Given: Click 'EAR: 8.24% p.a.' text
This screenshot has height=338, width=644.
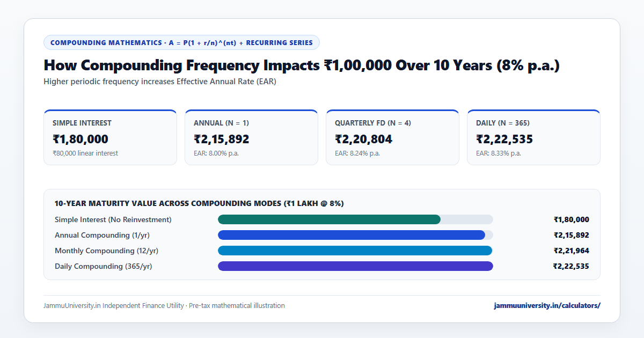Looking at the screenshot, I should 357,153.
